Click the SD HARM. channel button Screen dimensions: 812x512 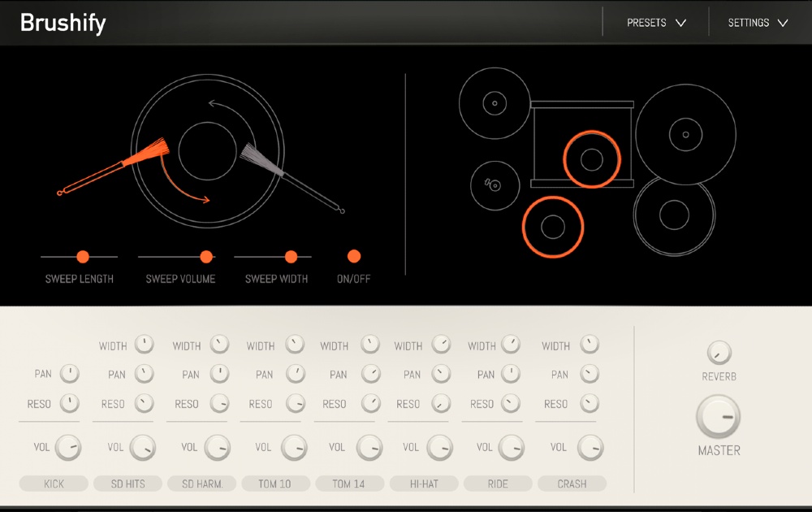tap(201, 484)
